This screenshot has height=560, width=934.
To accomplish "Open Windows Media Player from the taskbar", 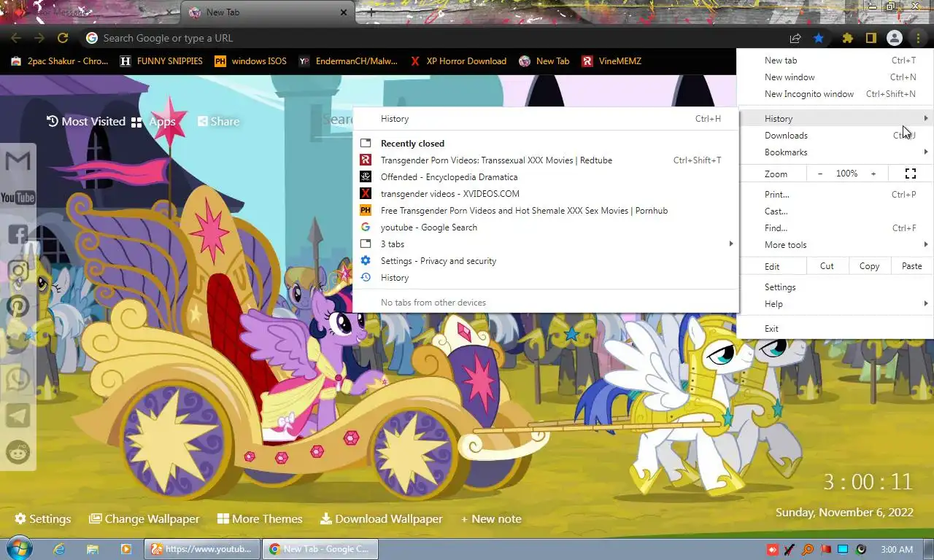I will 126,549.
